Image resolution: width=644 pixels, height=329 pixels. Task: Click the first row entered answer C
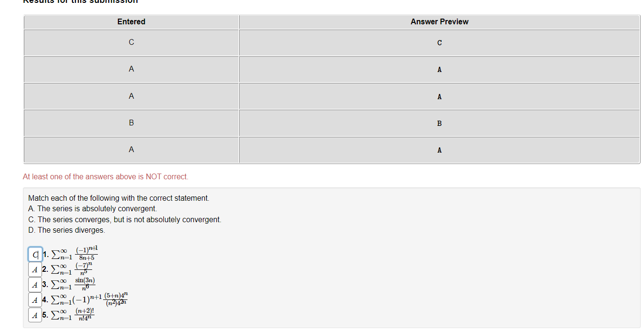131,42
